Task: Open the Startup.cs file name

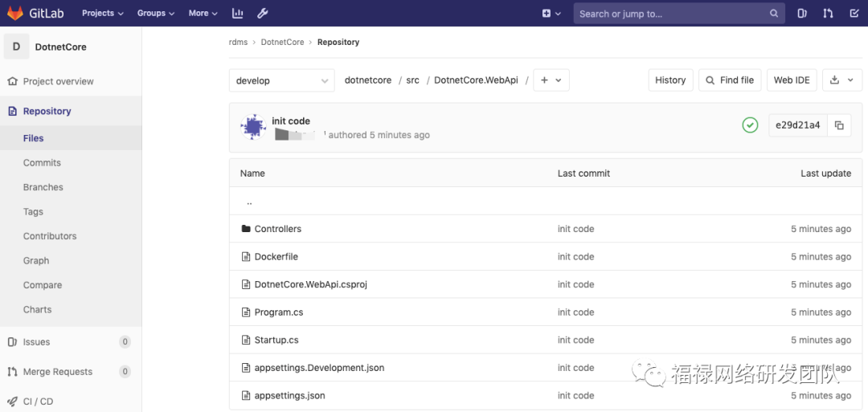Action: 276,340
